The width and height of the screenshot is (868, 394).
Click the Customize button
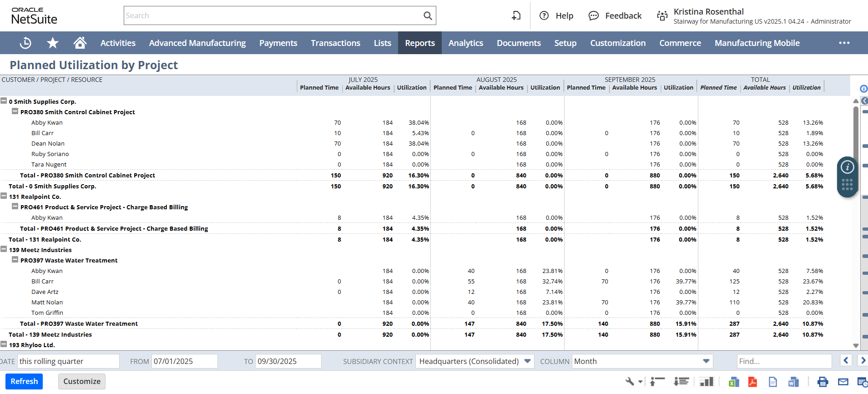(x=82, y=381)
